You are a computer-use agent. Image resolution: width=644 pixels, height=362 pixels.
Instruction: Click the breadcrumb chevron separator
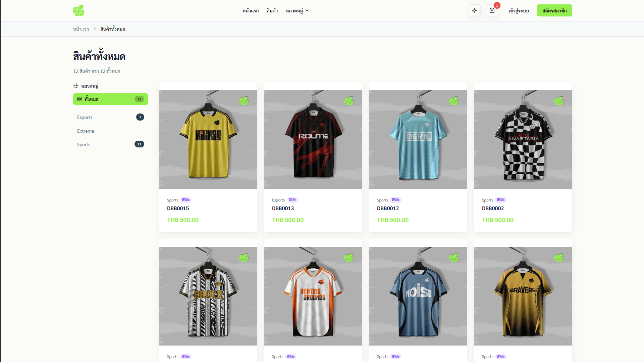pyautogui.click(x=95, y=29)
